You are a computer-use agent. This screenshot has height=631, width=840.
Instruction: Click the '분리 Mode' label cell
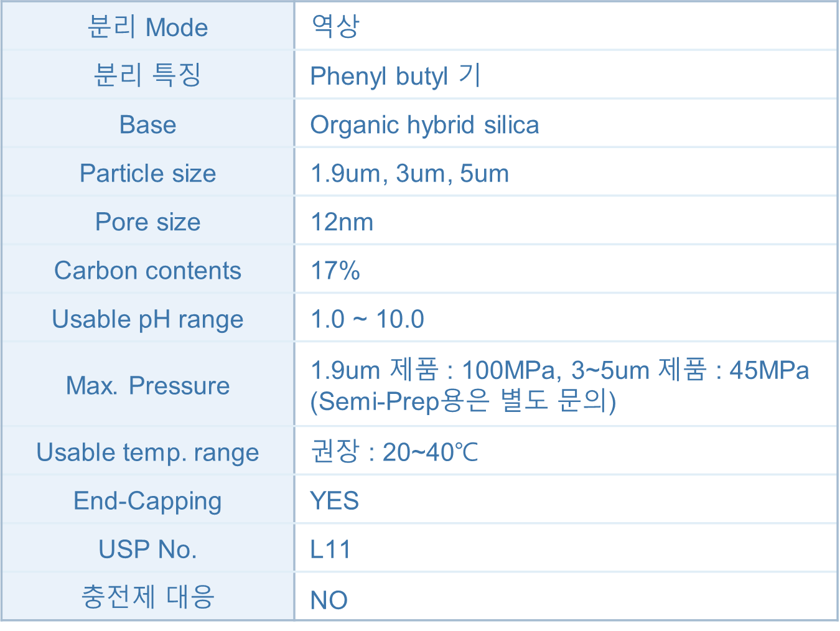point(147,26)
